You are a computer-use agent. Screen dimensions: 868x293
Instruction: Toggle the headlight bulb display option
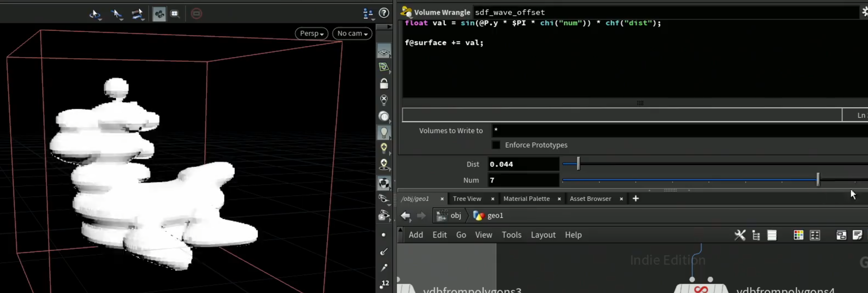384,133
